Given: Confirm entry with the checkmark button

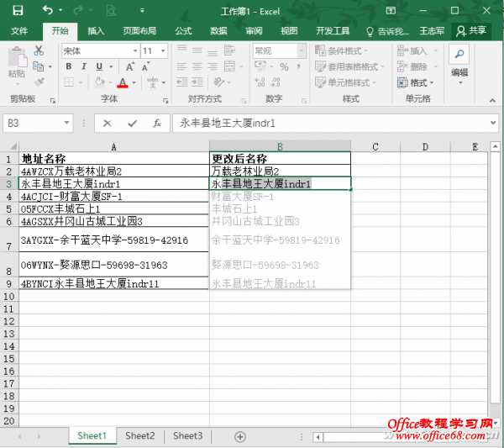Looking at the screenshot, I should [132, 124].
